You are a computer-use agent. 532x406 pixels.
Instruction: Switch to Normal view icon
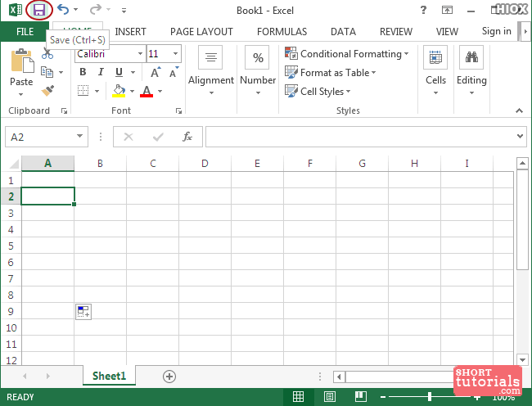(x=298, y=396)
